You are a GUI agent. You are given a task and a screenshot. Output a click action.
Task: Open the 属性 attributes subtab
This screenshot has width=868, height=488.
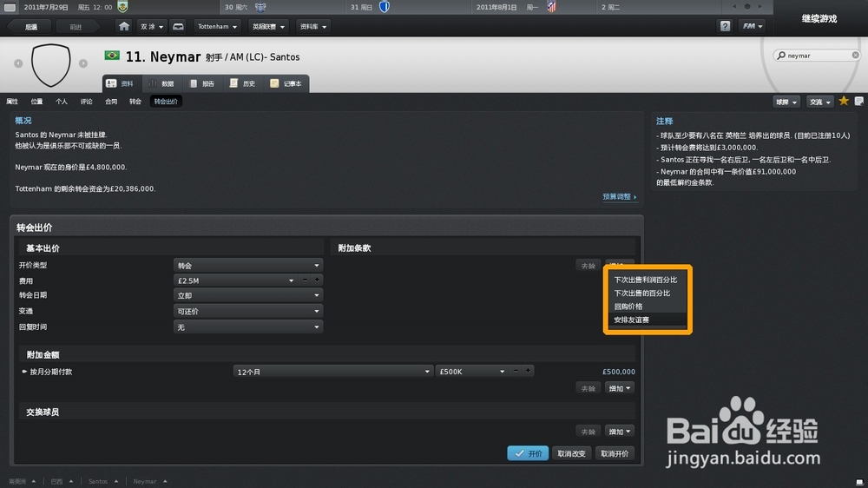pyautogui.click(x=12, y=102)
